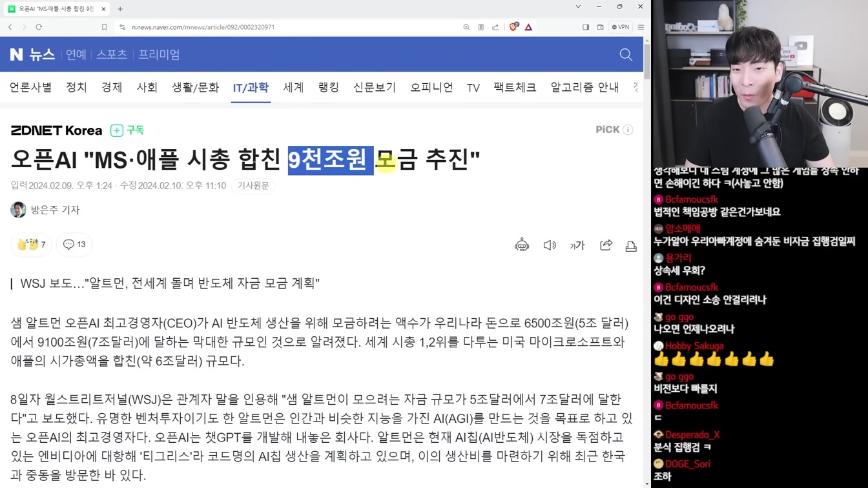Play article audio with the speaker icon
Viewport: 868px width, 488px height.
[550, 245]
